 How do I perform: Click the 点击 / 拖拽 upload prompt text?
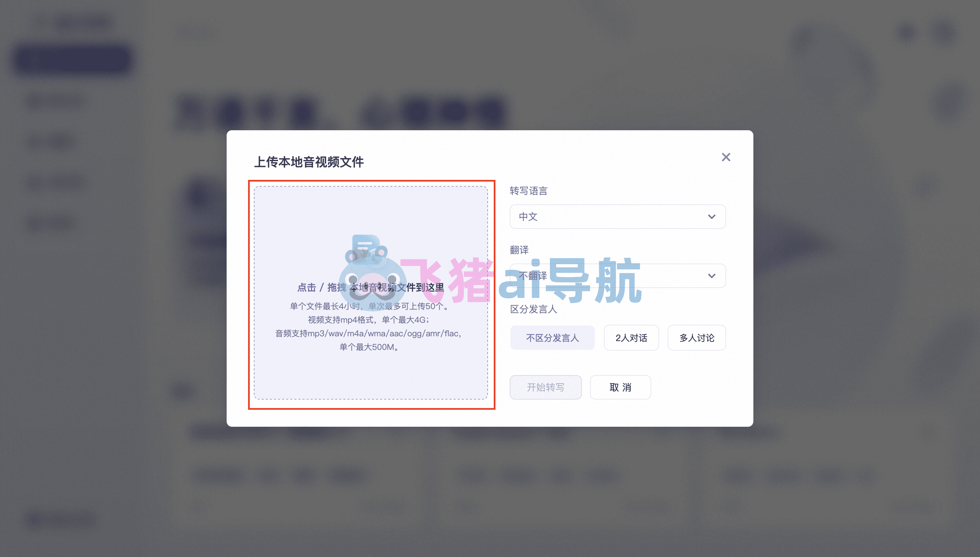[370, 287]
